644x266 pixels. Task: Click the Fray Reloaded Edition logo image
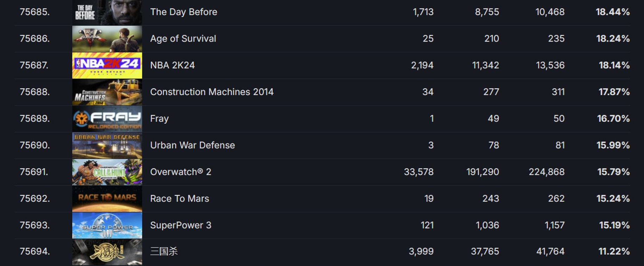(x=107, y=119)
